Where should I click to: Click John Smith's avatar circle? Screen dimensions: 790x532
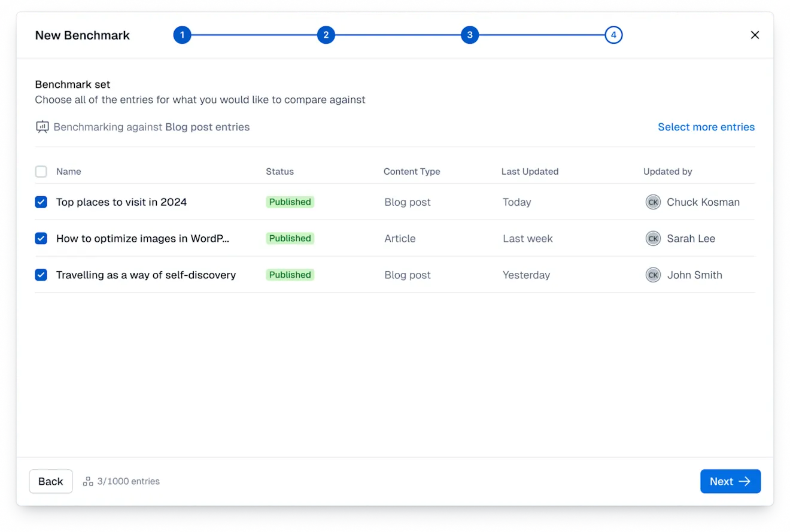[x=653, y=275]
